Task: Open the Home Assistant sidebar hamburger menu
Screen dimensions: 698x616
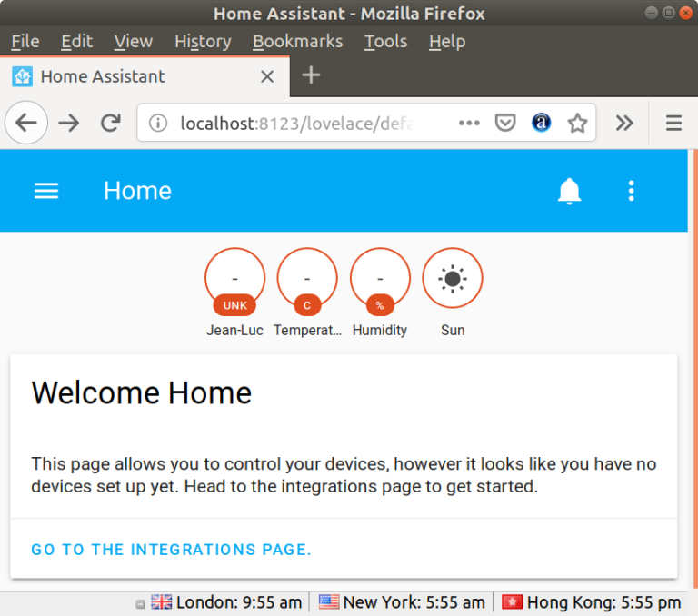Action: [46, 191]
